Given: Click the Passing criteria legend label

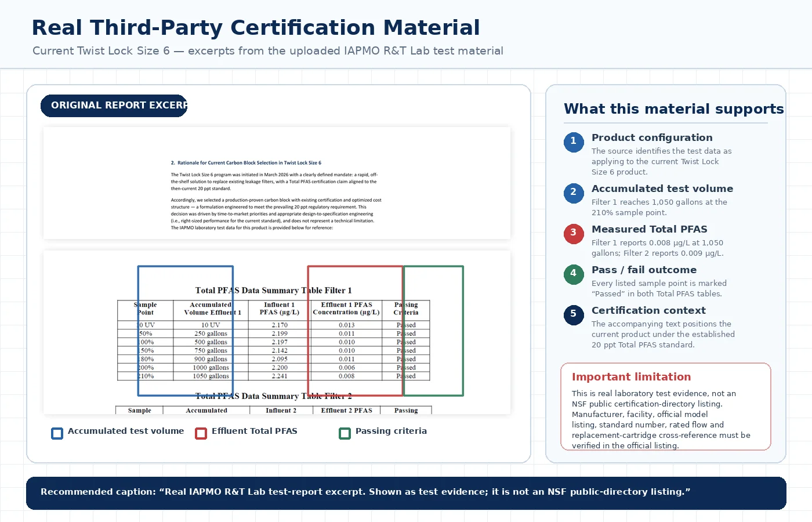Looking at the screenshot, I should tap(391, 431).
